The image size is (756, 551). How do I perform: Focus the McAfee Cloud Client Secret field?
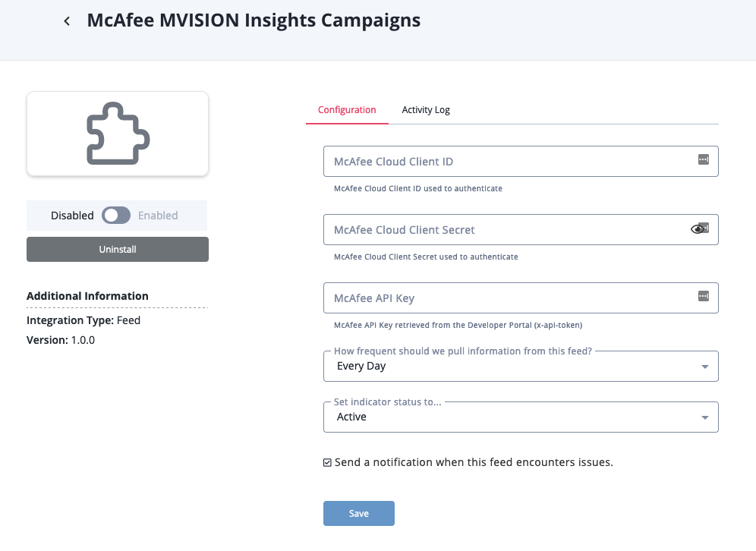[521, 229]
